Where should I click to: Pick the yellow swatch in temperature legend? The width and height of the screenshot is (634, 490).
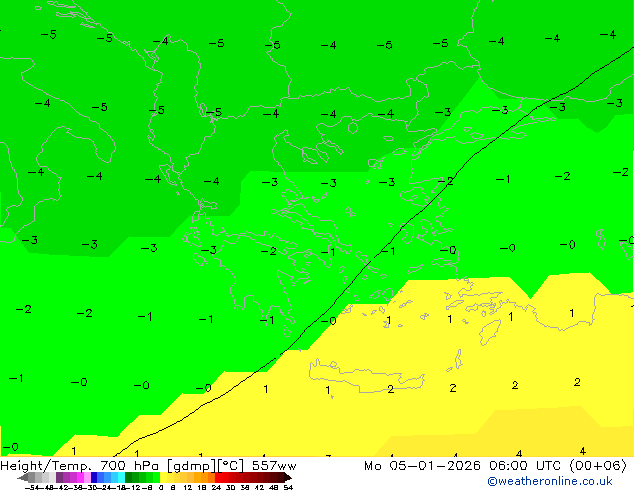163,477
